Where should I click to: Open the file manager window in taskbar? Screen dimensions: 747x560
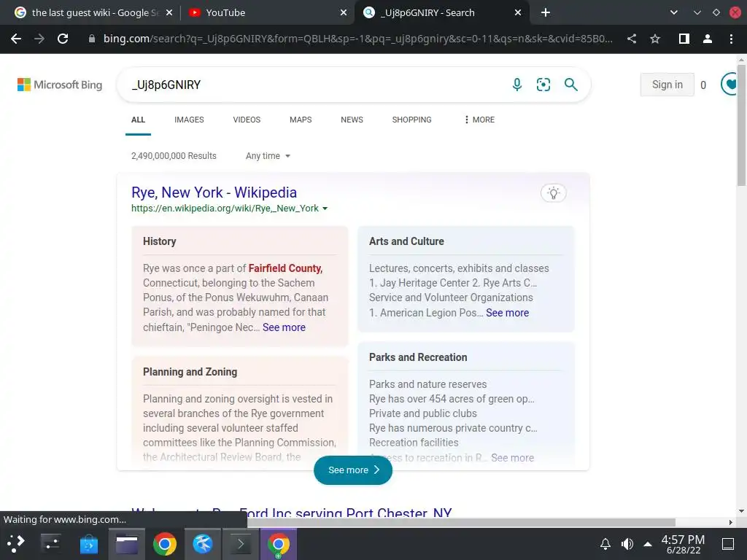click(127, 543)
